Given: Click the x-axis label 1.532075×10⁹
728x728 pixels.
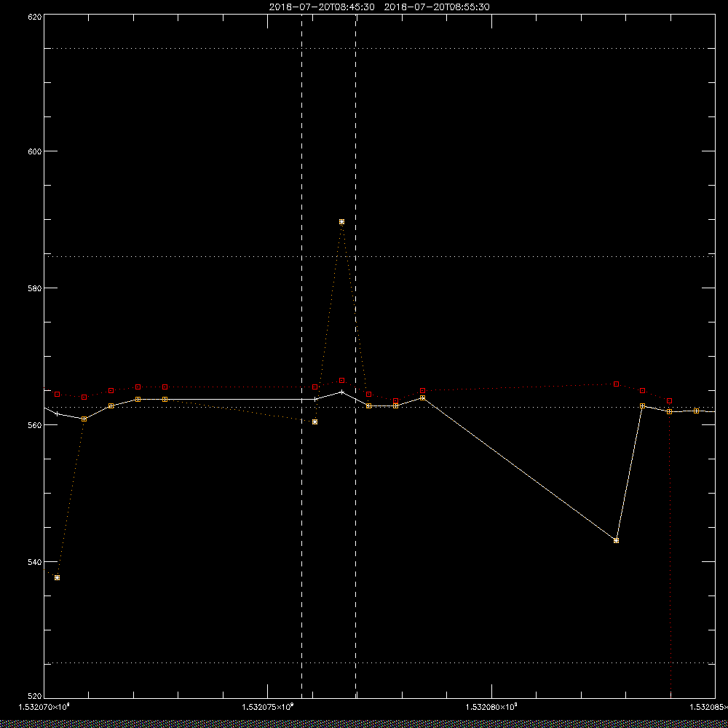Looking at the screenshot, I should click(268, 707).
